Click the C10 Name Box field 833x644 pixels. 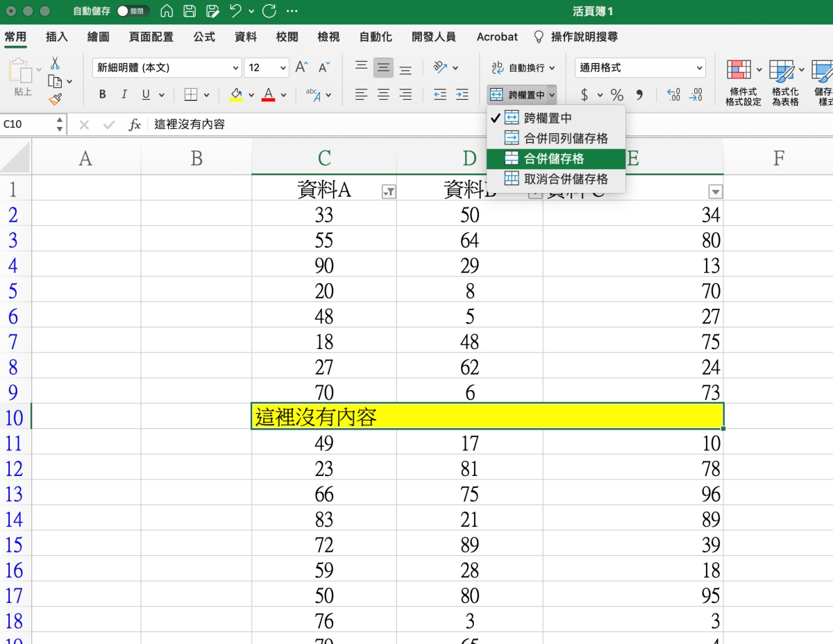point(26,125)
